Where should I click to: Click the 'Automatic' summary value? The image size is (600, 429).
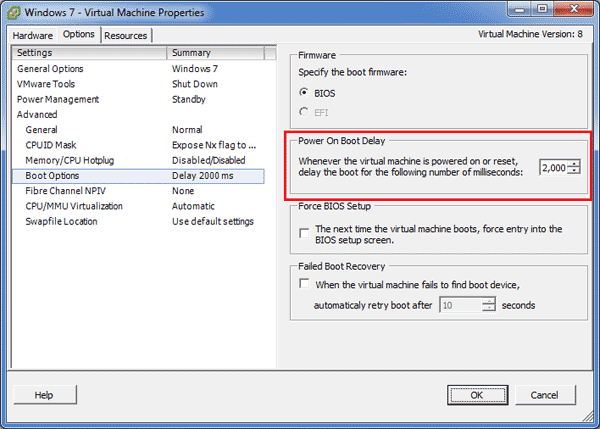coord(193,206)
